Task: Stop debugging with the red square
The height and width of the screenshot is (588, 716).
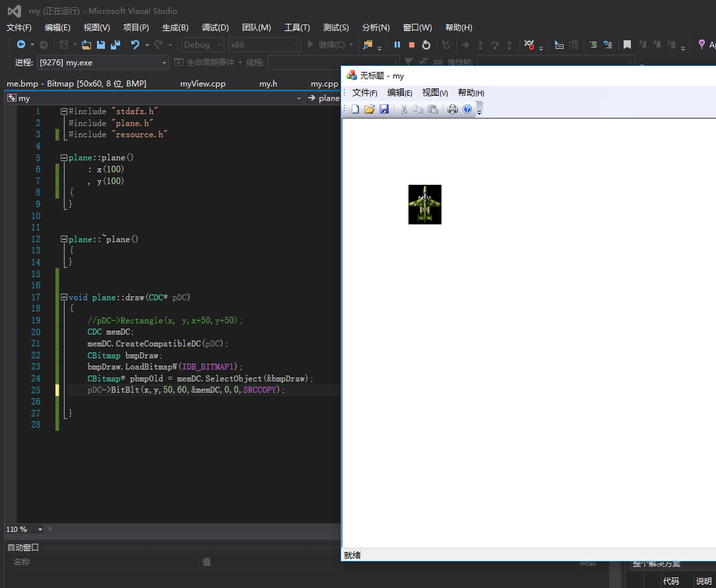Action: [x=412, y=45]
